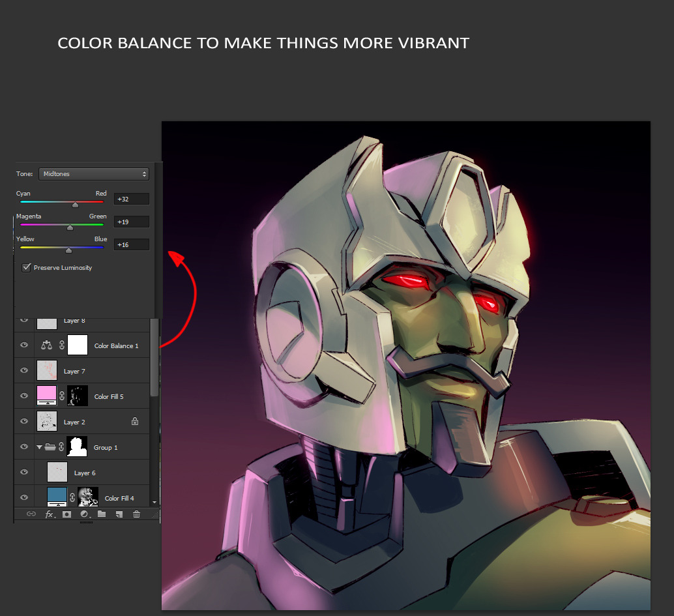The height and width of the screenshot is (616, 674).
Task: Toggle visibility of Color Fill 5
Action: pyautogui.click(x=24, y=396)
